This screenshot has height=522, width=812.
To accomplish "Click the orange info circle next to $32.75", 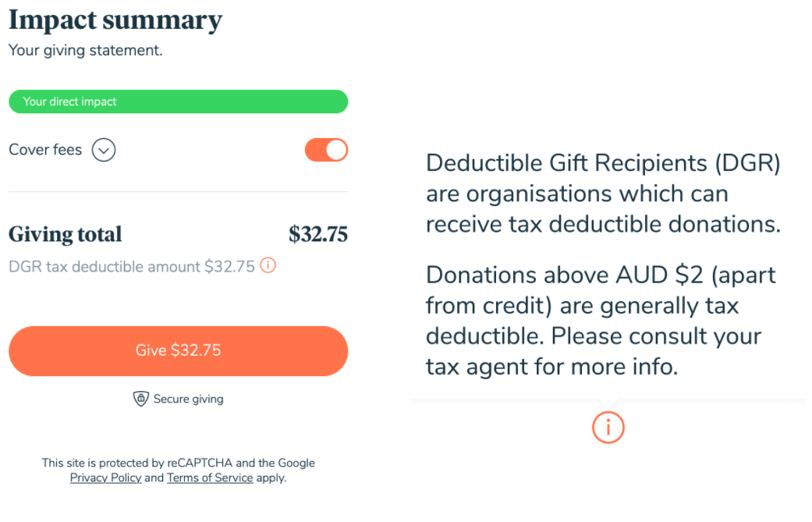I will (268, 265).
